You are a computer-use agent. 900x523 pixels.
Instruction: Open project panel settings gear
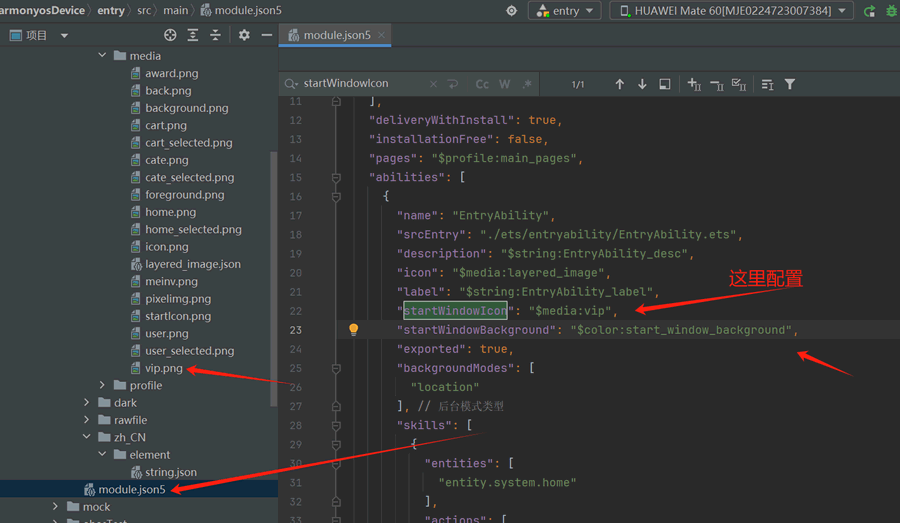pos(244,35)
